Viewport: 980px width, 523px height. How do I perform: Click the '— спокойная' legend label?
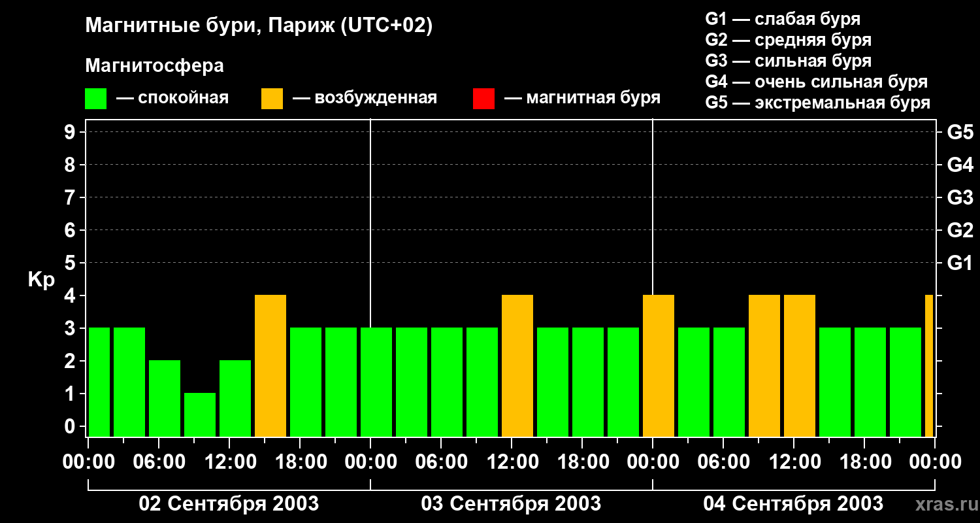(x=172, y=98)
